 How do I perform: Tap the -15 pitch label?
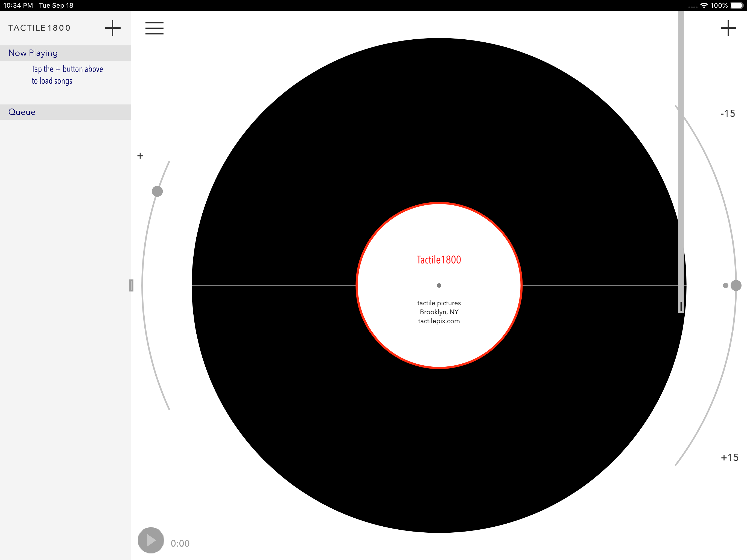tap(728, 113)
